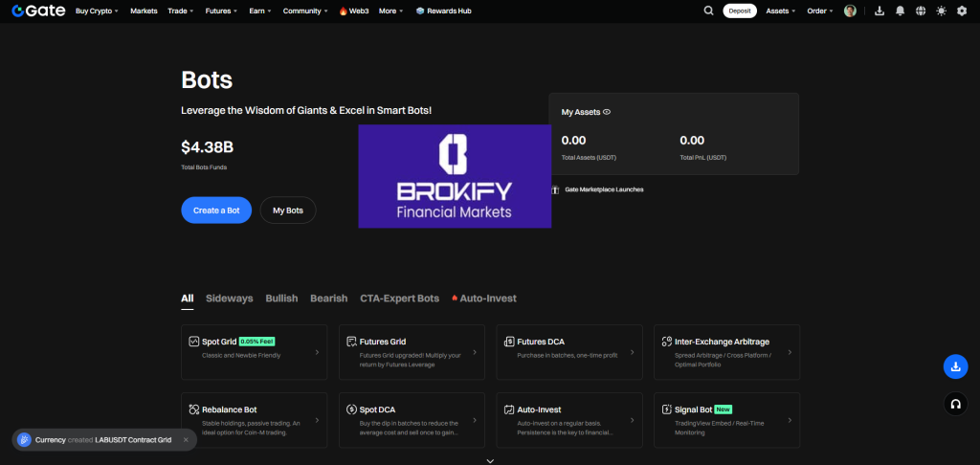Image resolution: width=980 pixels, height=465 pixels.
Task: Toggle My Assets visibility eye icon
Action: point(607,112)
